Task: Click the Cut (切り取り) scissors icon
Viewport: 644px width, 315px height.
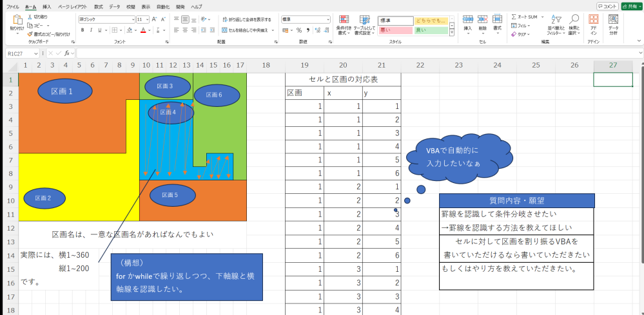Action: [30, 17]
